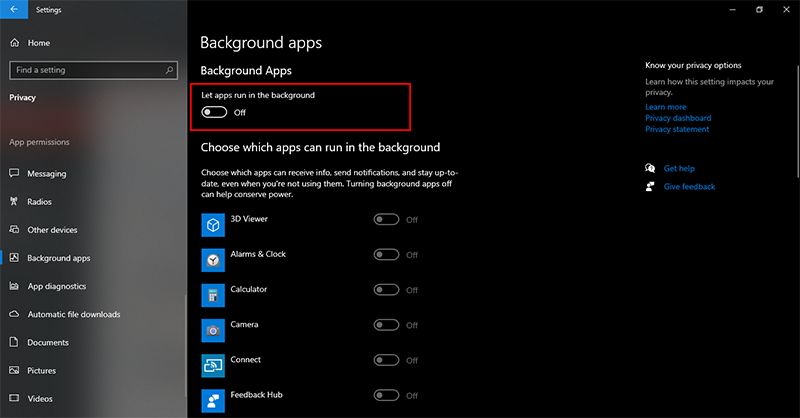Click the vertical scrollbar on the right edge

(797, 121)
